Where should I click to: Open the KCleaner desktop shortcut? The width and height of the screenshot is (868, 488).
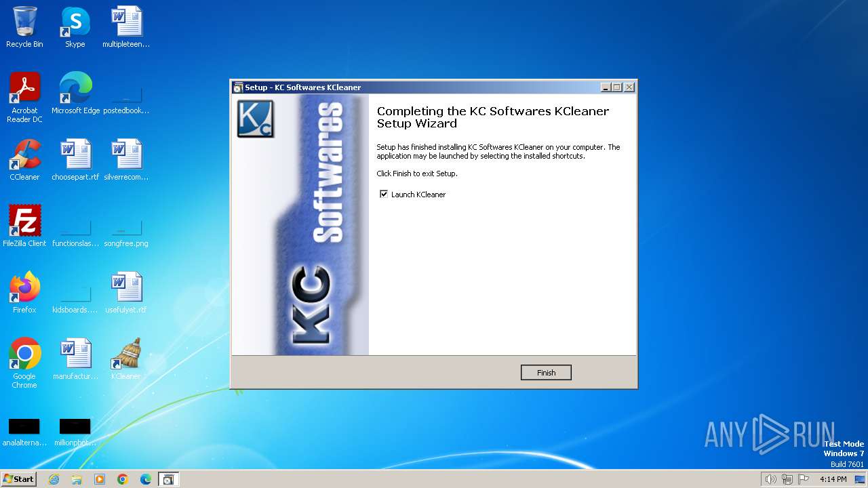click(126, 359)
